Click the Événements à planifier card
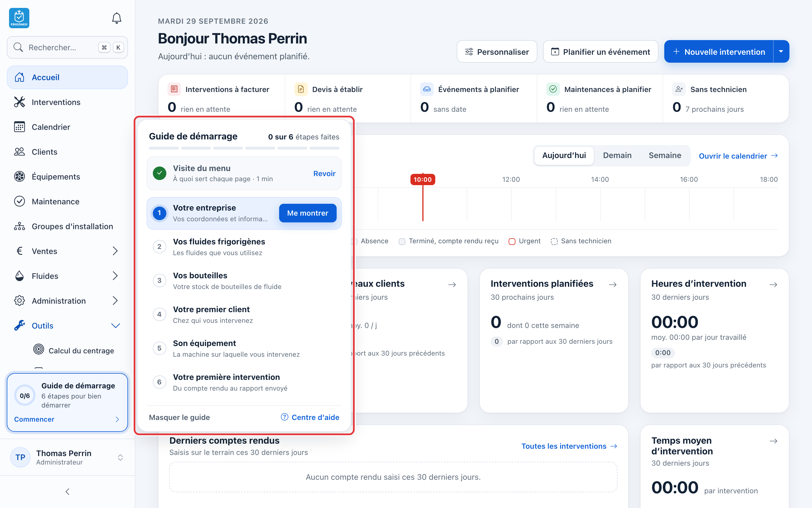 [x=474, y=99]
